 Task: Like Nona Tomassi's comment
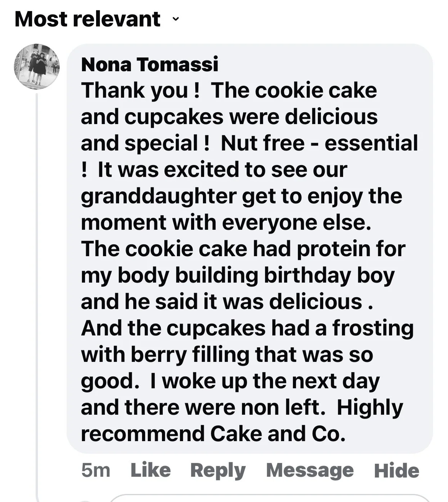pyautogui.click(x=150, y=470)
